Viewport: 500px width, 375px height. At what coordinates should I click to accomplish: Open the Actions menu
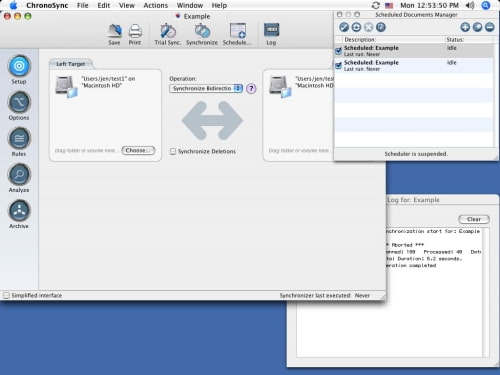pos(156,5)
